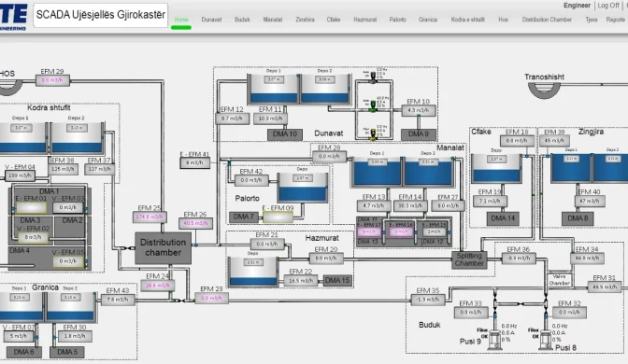Select the Pusi 8 pump icon
Screen dimensions: 628x364
546,340
